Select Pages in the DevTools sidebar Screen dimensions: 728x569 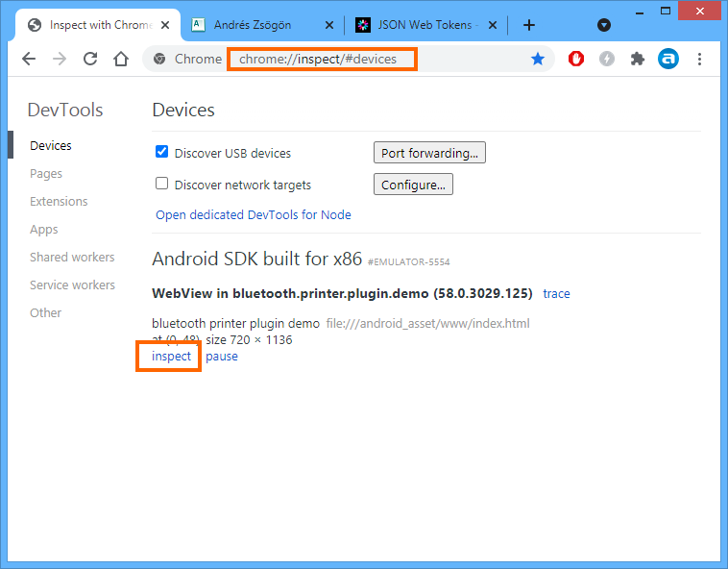(x=46, y=174)
